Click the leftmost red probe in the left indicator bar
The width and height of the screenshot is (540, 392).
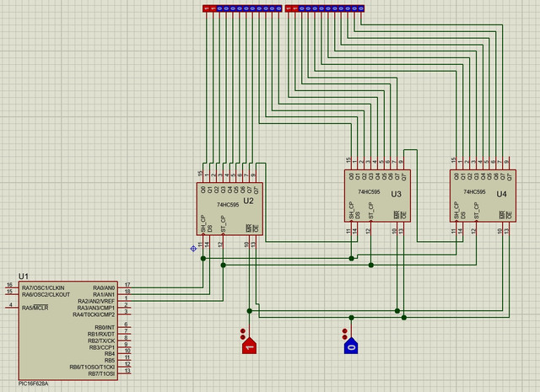(x=206, y=8)
